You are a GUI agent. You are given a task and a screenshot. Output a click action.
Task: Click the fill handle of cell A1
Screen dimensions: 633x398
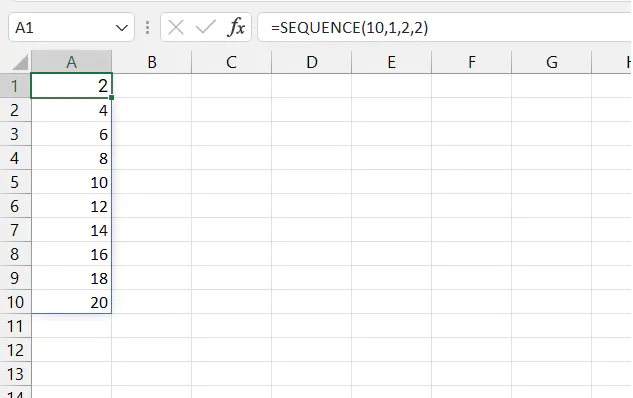click(x=111, y=97)
